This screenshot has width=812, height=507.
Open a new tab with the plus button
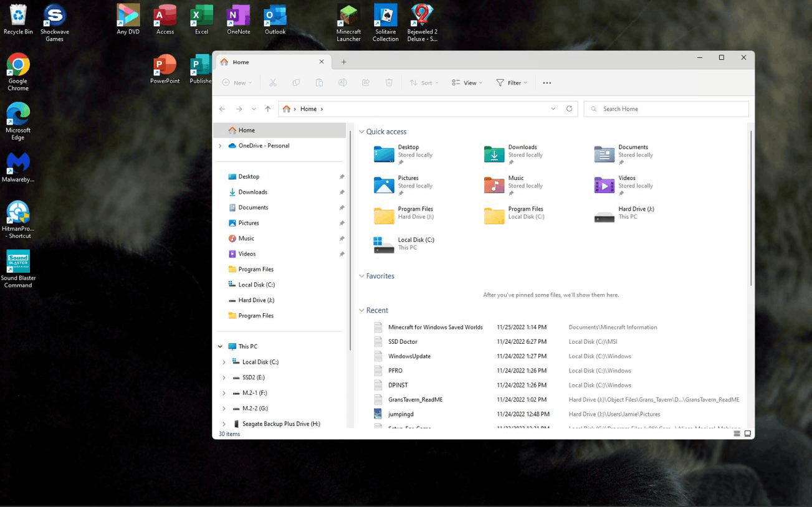point(343,62)
